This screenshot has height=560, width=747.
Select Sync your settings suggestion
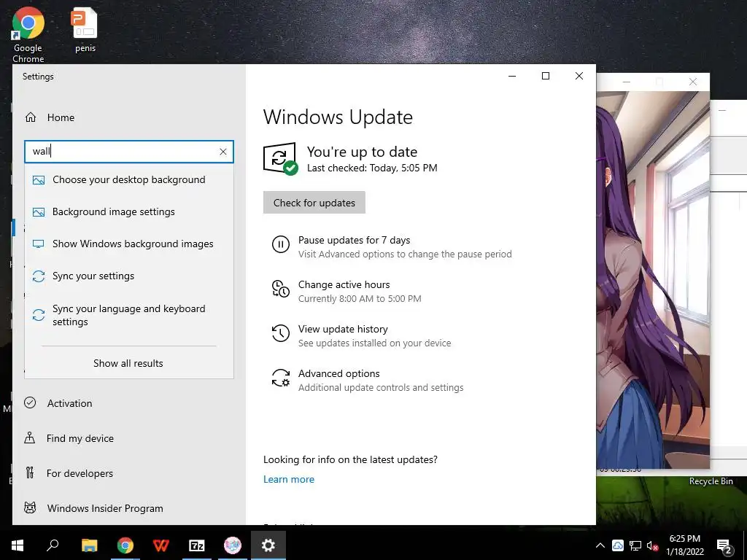click(x=128, y=276)
